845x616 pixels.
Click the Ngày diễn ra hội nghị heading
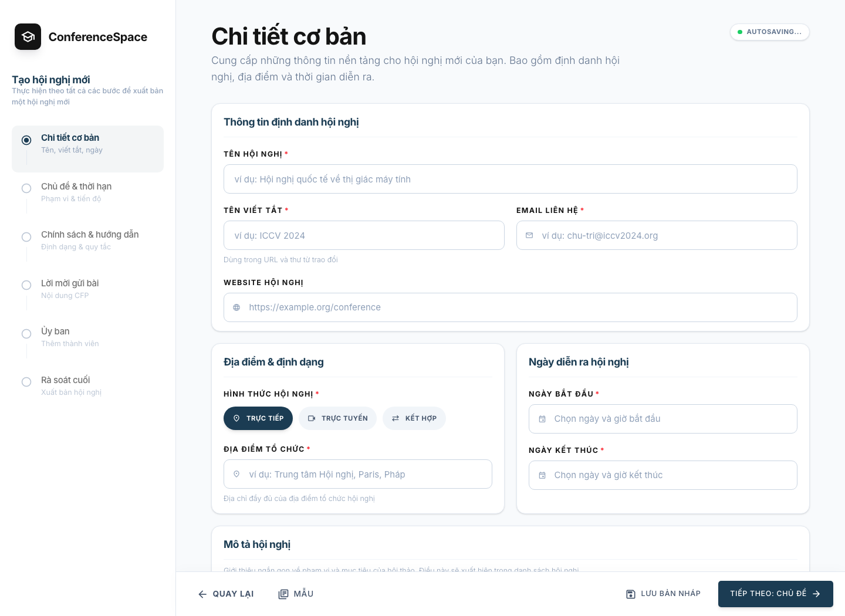[x=579, y=362]
